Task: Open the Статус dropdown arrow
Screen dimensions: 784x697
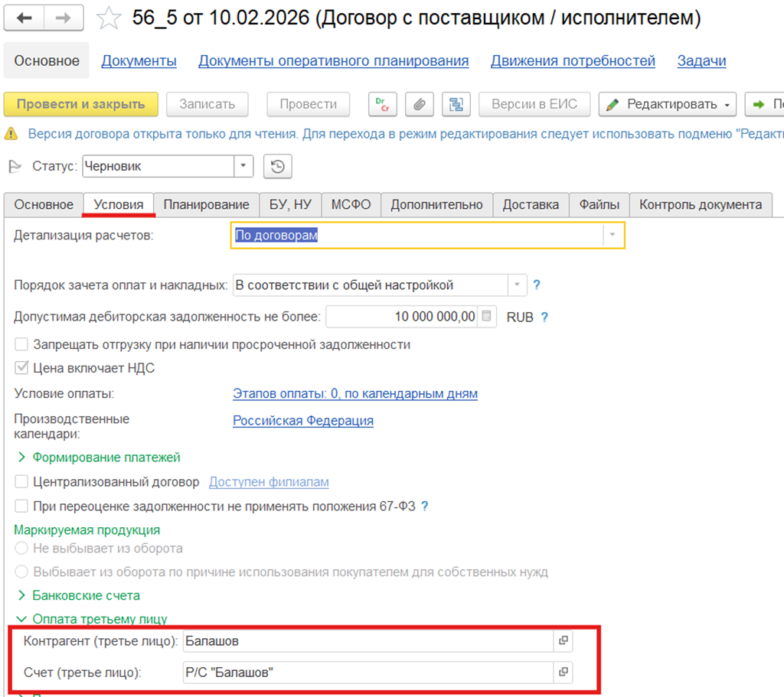Action: (243, 166)
